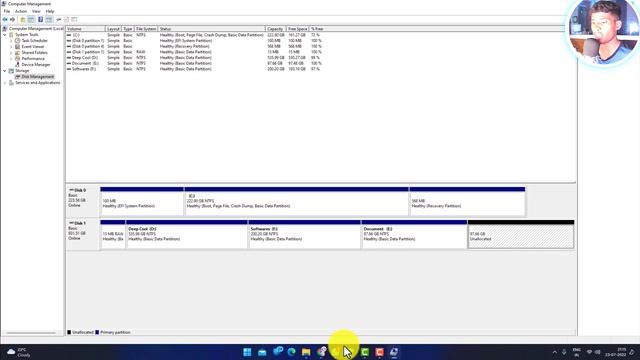Collapse the Storage tree node

5,71
